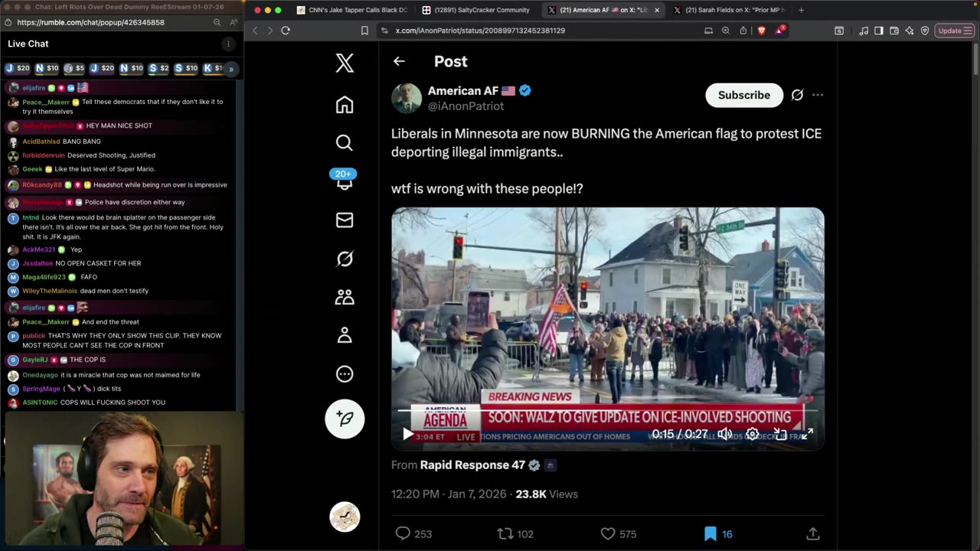Open zoom control in x.com address bar
The height and width of the screenshot is (551, 980).
[x=726, y=31]
